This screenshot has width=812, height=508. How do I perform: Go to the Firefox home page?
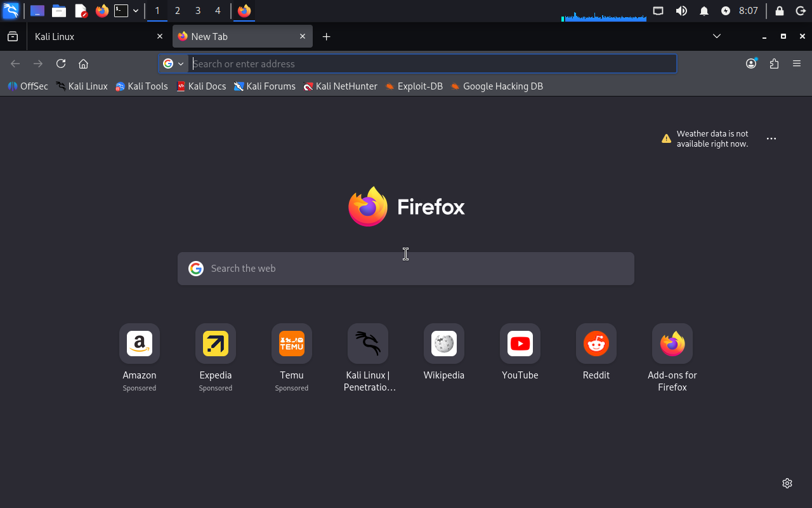pos(83,63)
